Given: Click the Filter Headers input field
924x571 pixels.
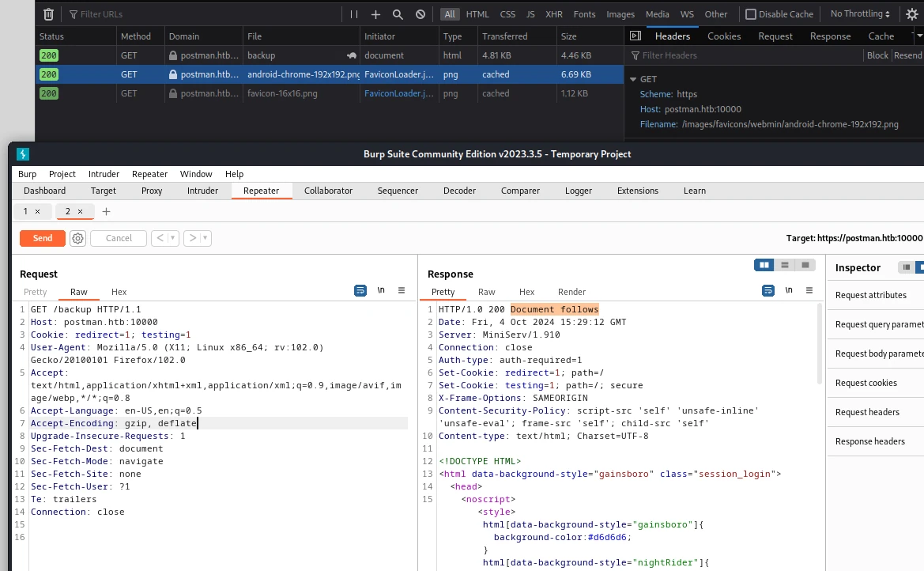Looking at the screenshot, I should (x=745, y=55).
